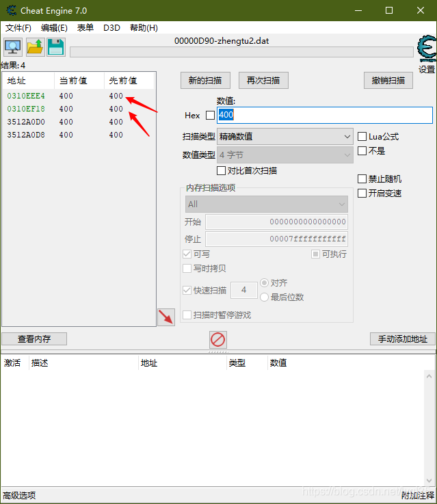437x504 pixels.
Task: Toggle the 可写 checkbox
Action: click(x=187, y=254)
